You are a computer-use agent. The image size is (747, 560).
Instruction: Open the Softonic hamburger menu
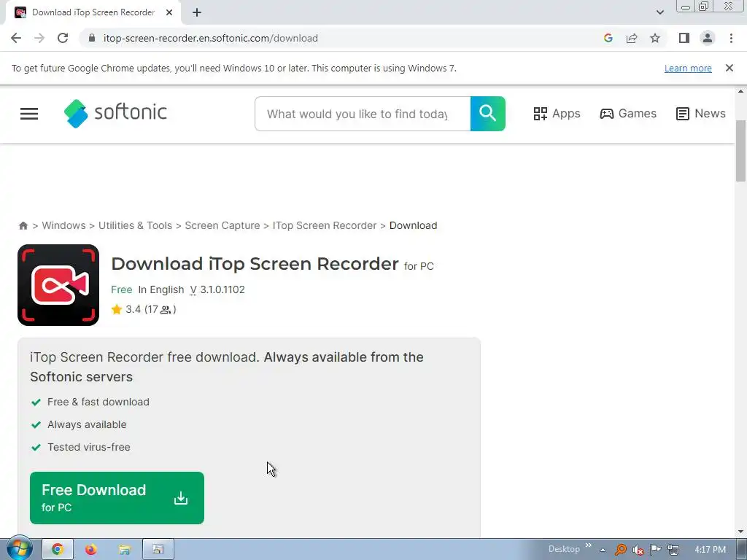point(29,114)
